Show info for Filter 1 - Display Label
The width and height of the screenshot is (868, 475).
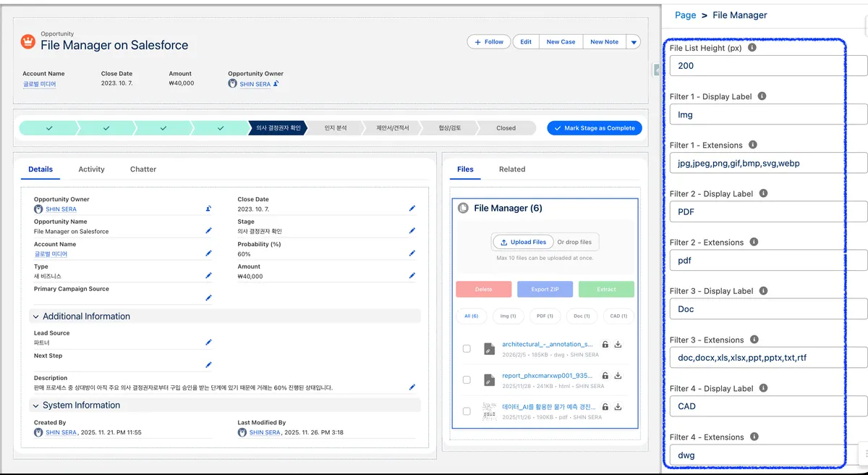click(x=762, y=96)
